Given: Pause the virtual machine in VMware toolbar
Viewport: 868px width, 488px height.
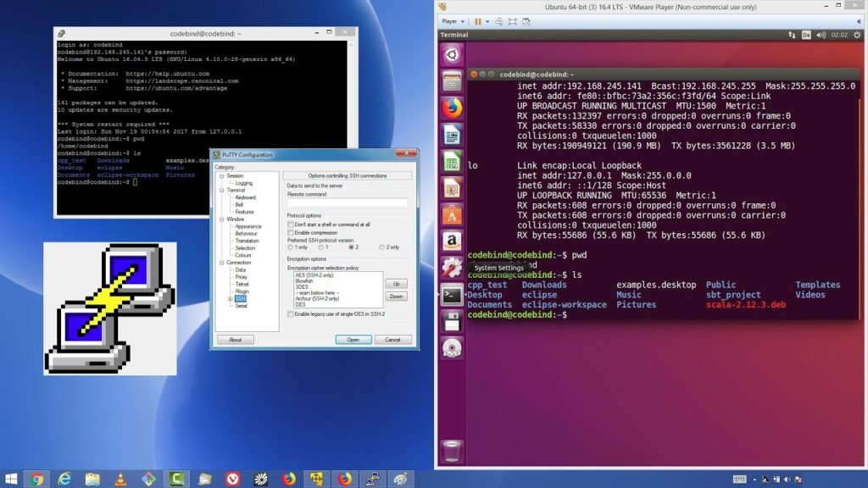Looking at the screenshot, I should pos(477,21).
